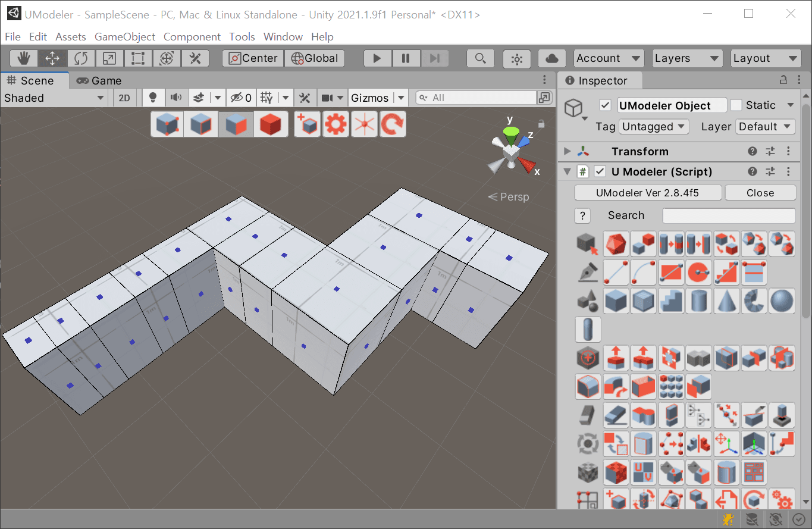The image size is (812, 529).
Task: Create a Cylinder primitive shape
Action: click(x=699, y=301)
